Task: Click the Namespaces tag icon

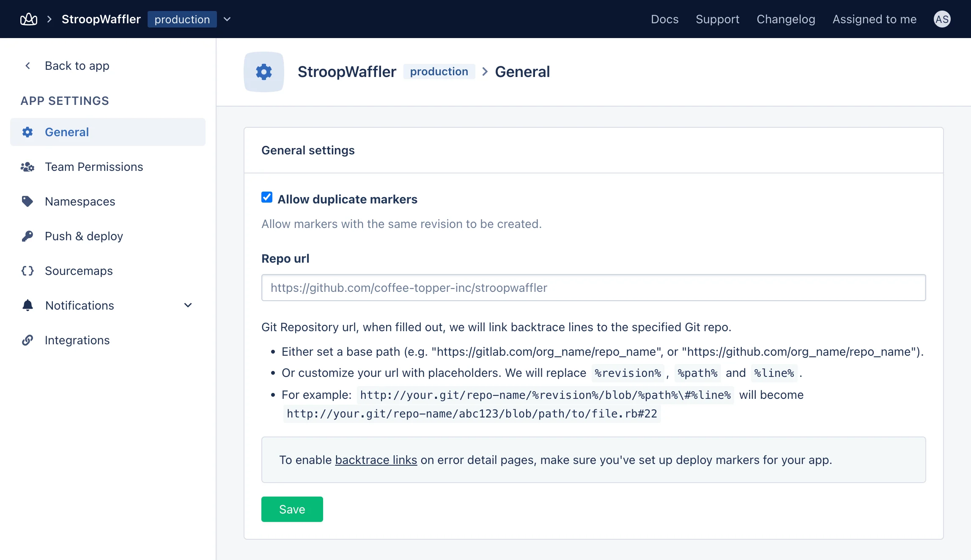Action: pos(27,201)
